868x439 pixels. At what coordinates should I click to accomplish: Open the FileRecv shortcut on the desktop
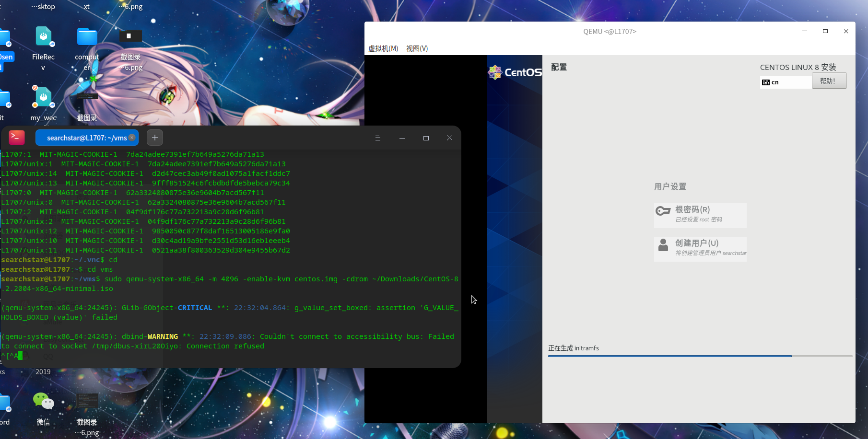43,36
